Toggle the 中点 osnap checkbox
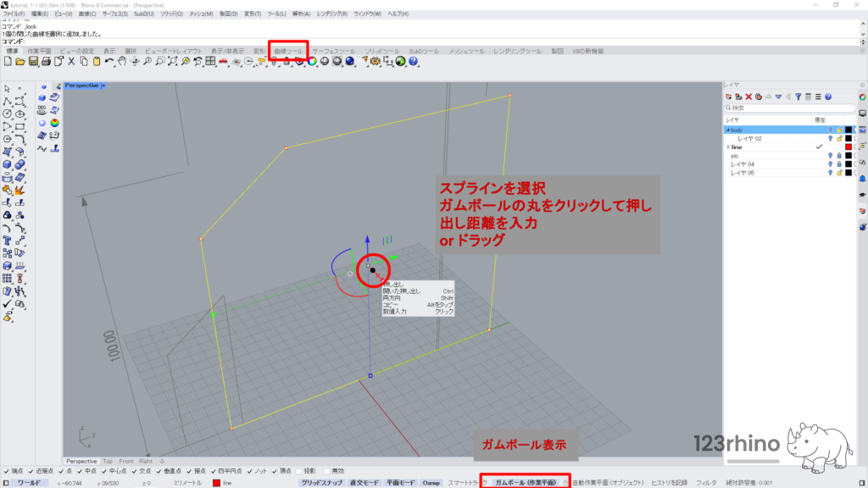 coord(79,471)
